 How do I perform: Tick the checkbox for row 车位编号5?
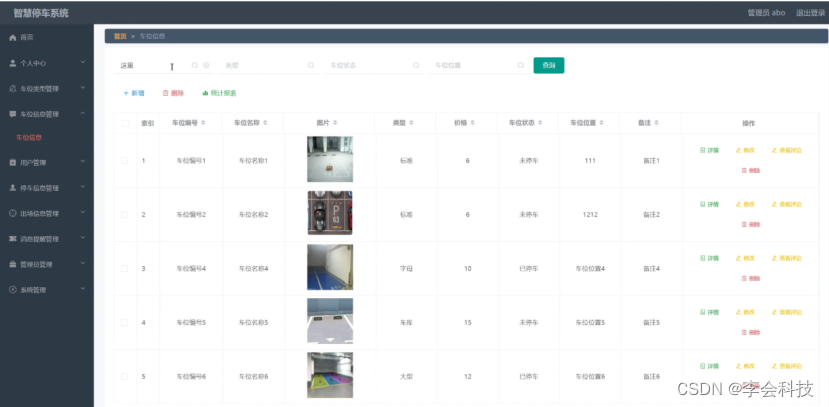125,322
